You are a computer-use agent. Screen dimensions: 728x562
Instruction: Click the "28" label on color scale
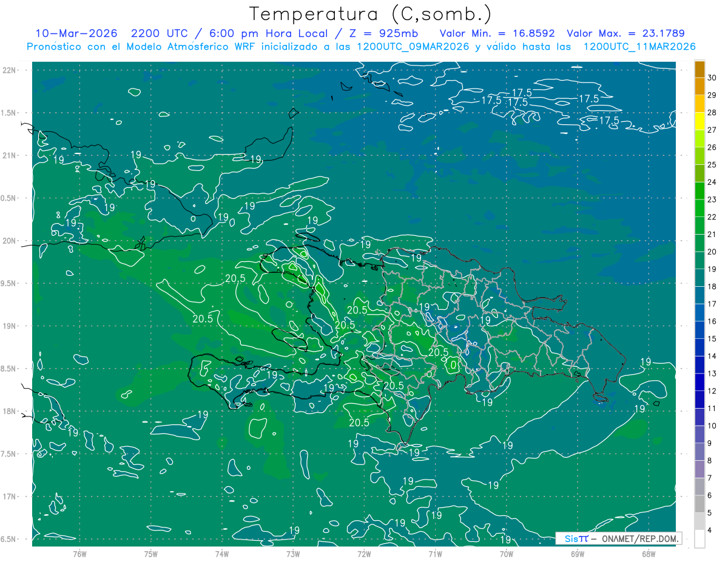pyautogui.click(x=712, y=112)
